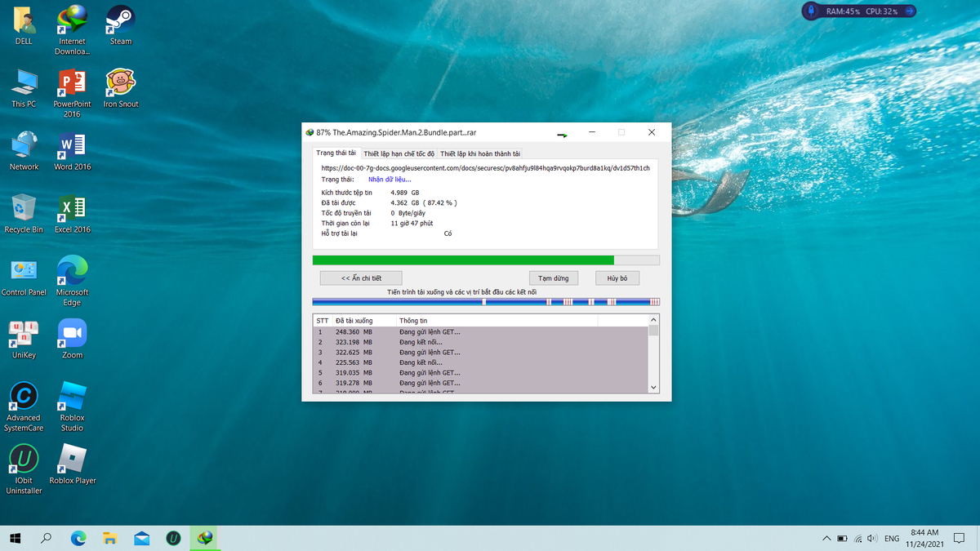The height and width of the screenshot is (551, 980).
Task: Open File Explorer from the taskbar
Action: click(x=109, y=538)
